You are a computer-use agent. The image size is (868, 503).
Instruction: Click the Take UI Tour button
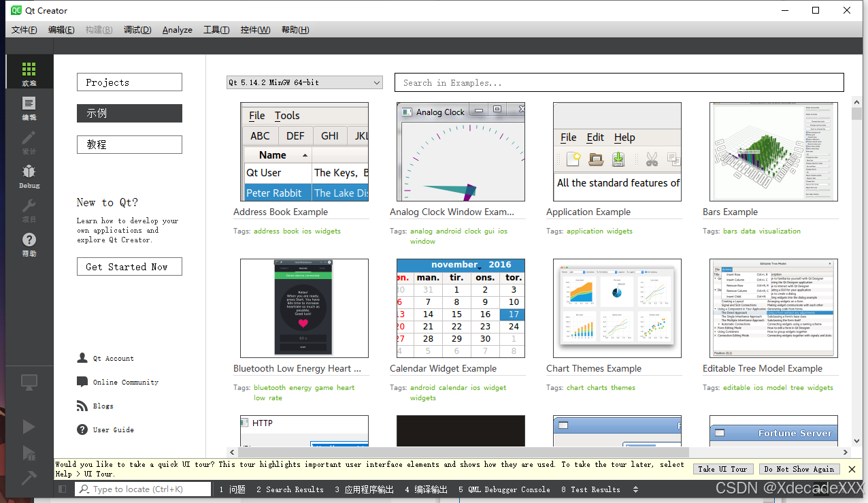click(723, 468)
